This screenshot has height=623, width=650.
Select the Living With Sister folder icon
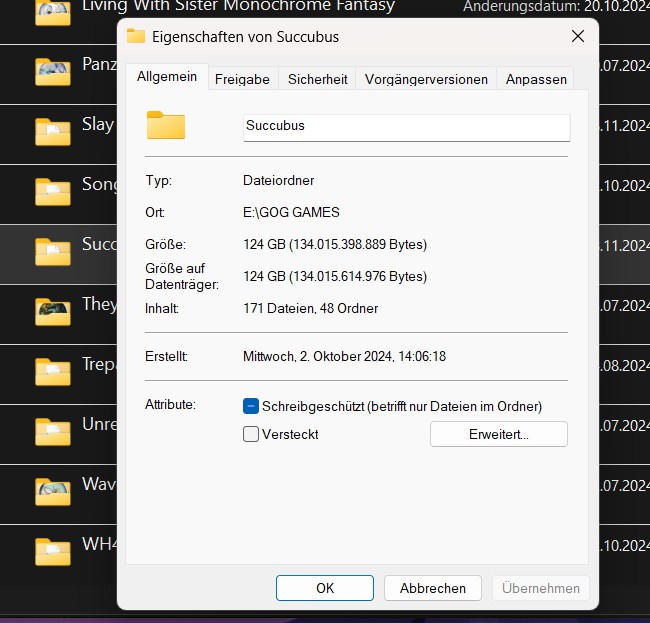[x=53, y=12]
